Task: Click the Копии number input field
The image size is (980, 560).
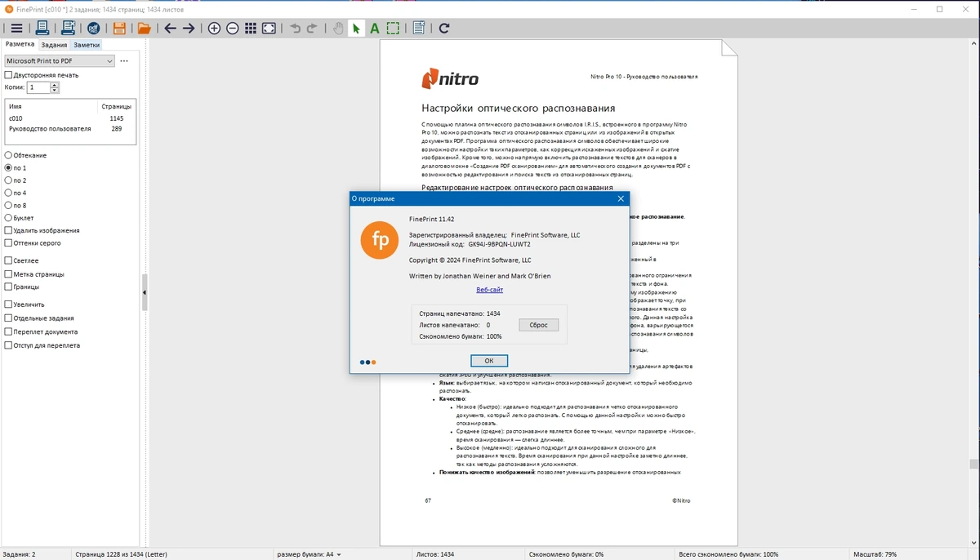Action: pyautogui.click(x=38, y=87)
